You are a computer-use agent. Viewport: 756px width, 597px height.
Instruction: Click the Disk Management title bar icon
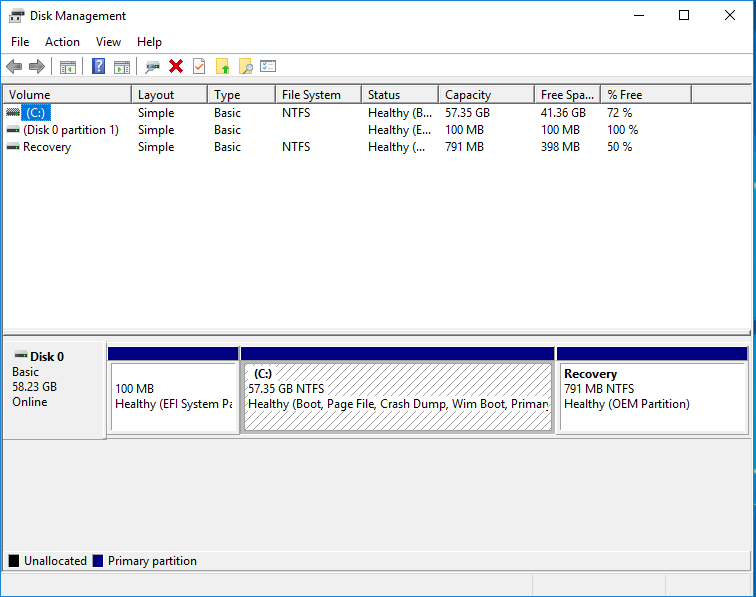pos(16,16)
